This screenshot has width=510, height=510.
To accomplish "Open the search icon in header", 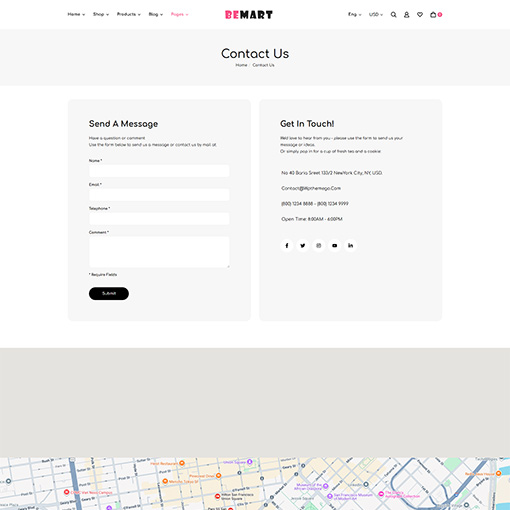I will point(393,15).
